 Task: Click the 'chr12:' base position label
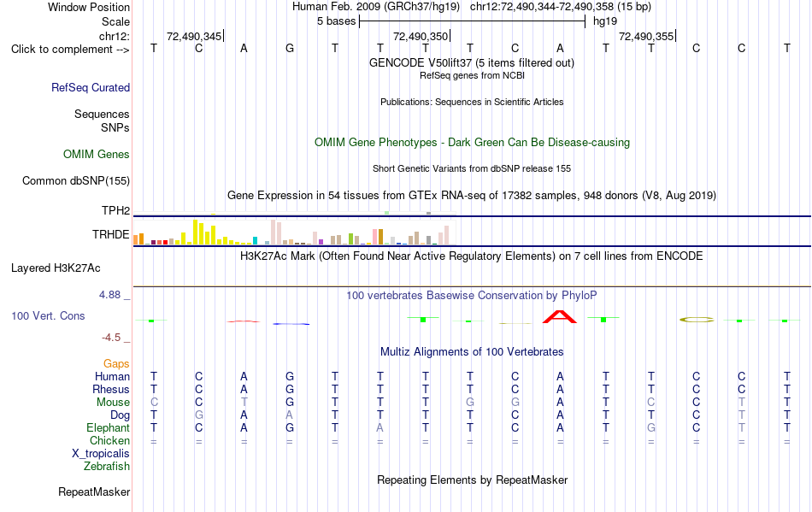pyautogui.click(x=115, y=36)
